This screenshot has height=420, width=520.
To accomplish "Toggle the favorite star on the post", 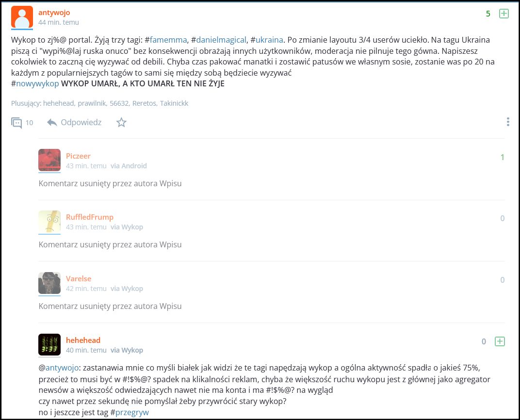I will (121, 122).
